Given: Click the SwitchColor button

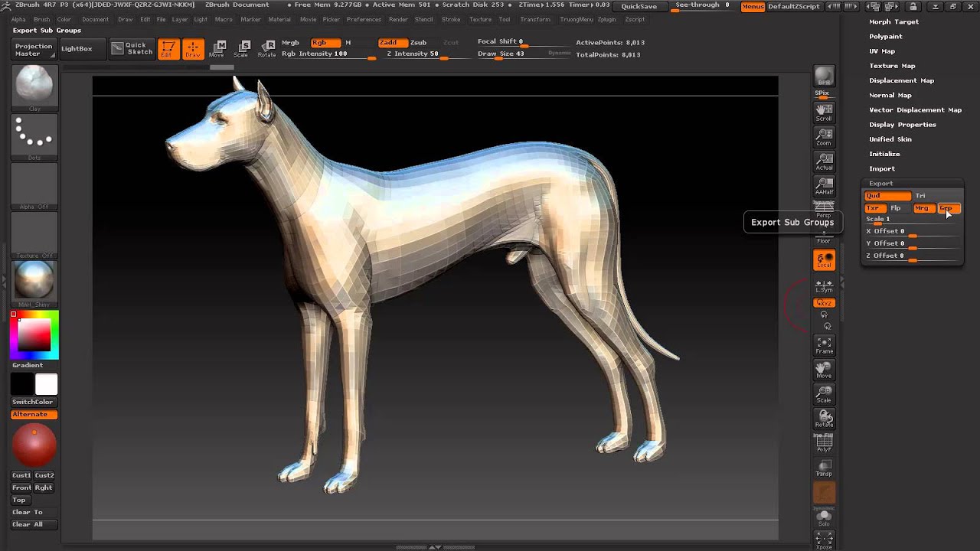Looking at the screenshot, I should point(33,402).
